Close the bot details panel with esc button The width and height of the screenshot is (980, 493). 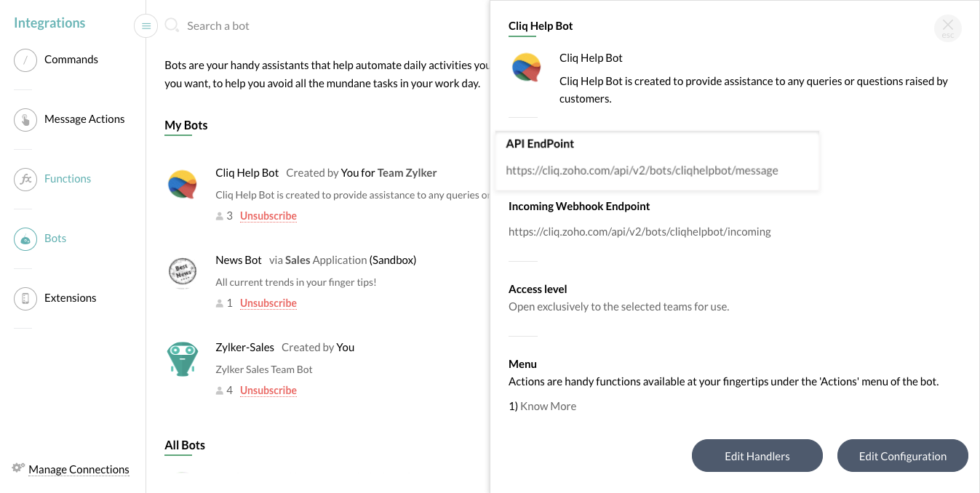click(x=947, y=28)
